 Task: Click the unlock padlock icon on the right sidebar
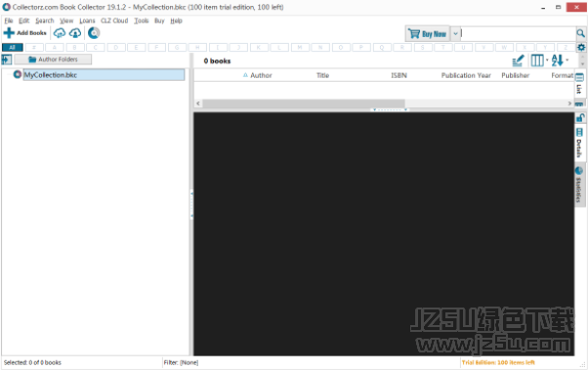coord(580,118)
